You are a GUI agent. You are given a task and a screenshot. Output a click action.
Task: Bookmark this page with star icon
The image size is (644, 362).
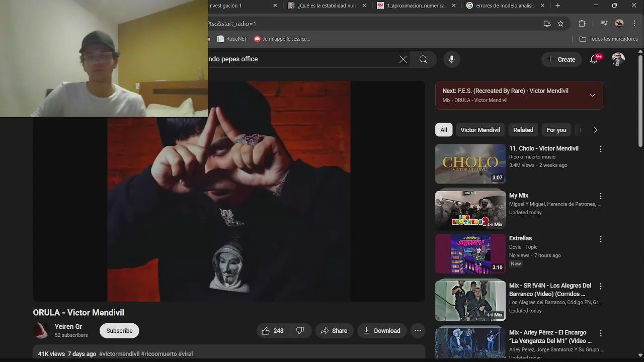560,24
